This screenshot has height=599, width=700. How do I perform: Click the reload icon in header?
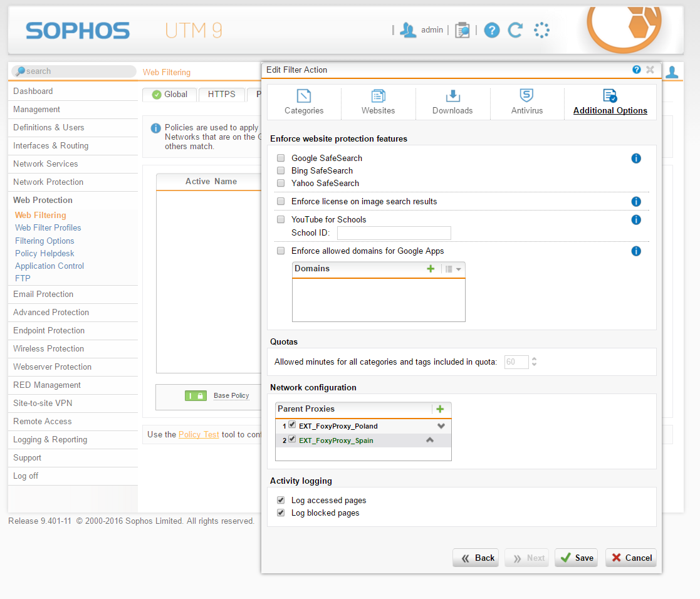coord(516,30)
